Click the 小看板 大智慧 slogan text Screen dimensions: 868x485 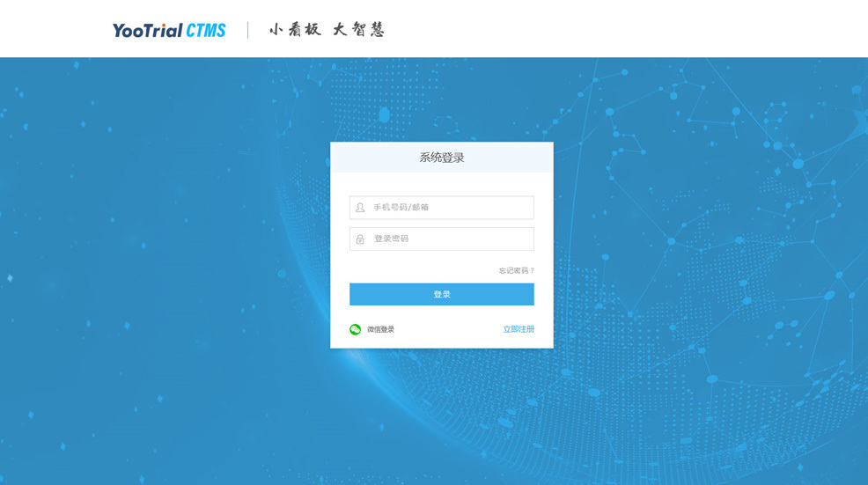click(327, 29)
